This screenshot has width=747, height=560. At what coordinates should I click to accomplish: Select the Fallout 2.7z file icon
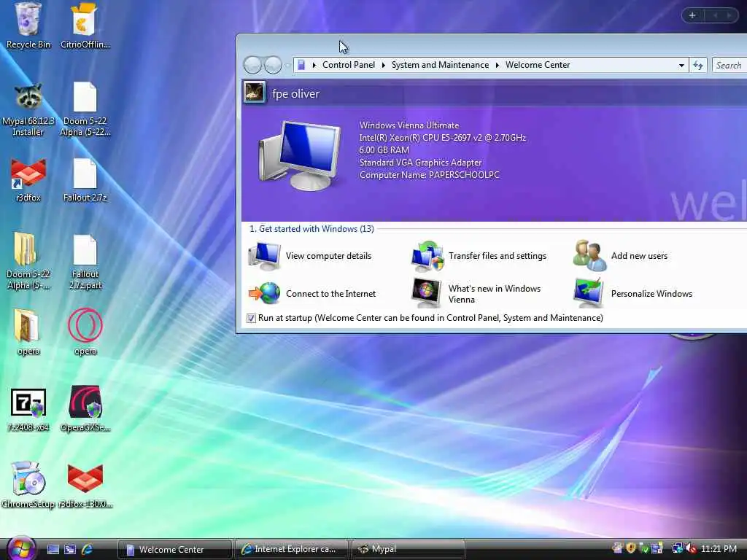[85, 173]
